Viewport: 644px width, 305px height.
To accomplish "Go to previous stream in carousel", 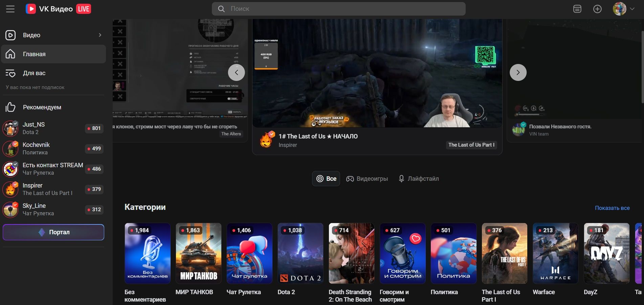I will [x=236, y=72].
